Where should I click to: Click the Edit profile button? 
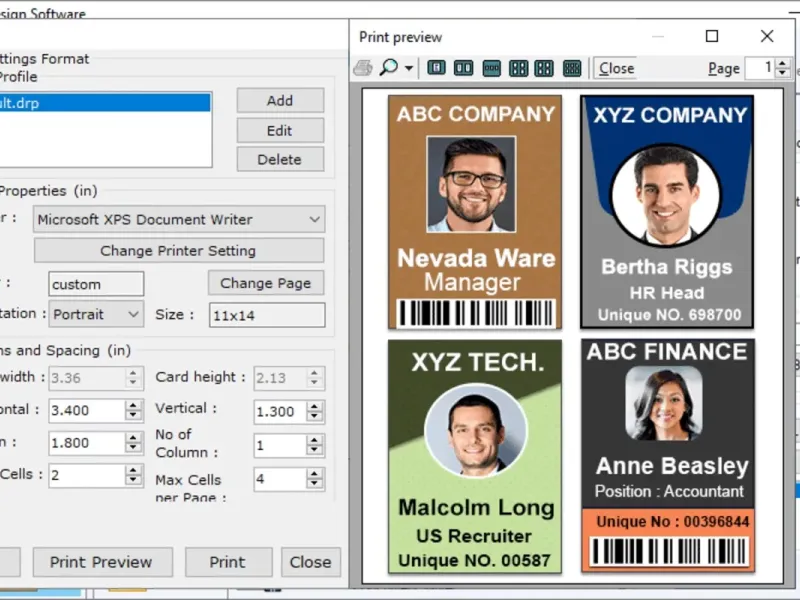pos(280,131)
